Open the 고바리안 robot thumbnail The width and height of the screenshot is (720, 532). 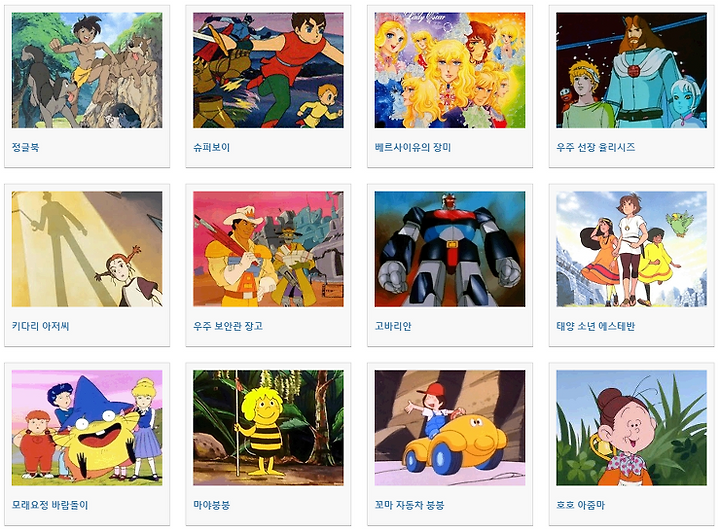pyautogui.click(x=450, y=249)
